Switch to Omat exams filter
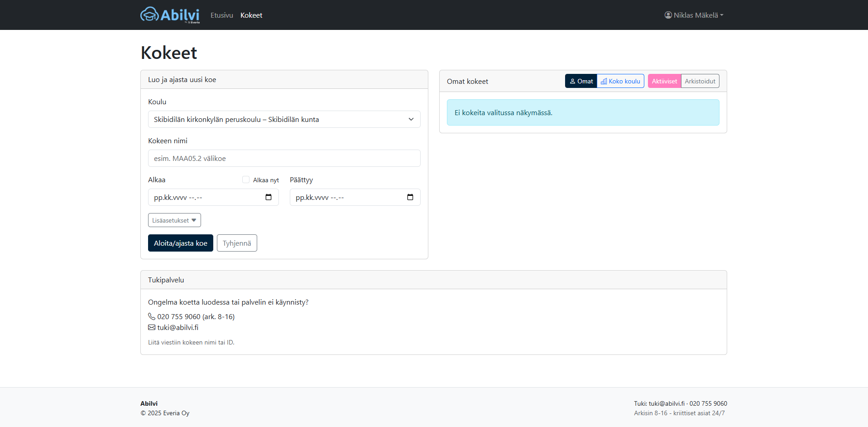The image size is (868, 427). (581, 81)
